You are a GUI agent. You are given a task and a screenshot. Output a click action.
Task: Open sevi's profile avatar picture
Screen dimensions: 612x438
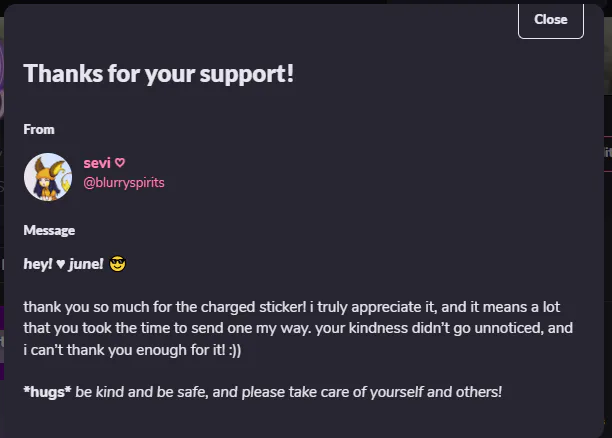point(48,177)
